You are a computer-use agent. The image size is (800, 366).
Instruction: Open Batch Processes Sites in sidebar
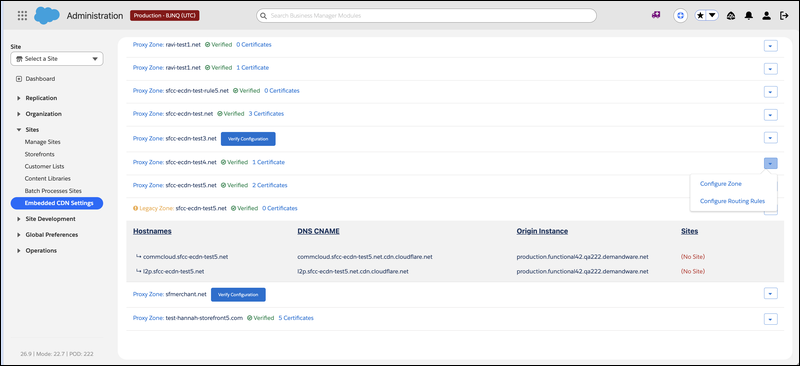(53, 191)
